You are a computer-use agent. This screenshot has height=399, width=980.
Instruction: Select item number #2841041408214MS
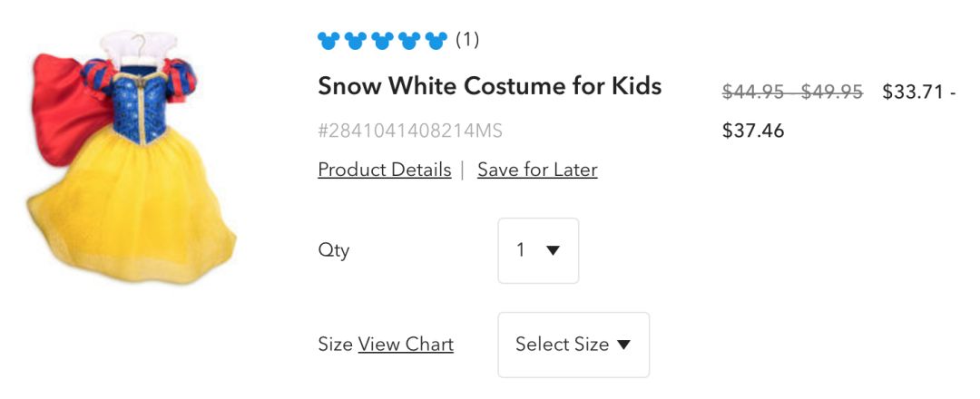click(x=410, y=131)
